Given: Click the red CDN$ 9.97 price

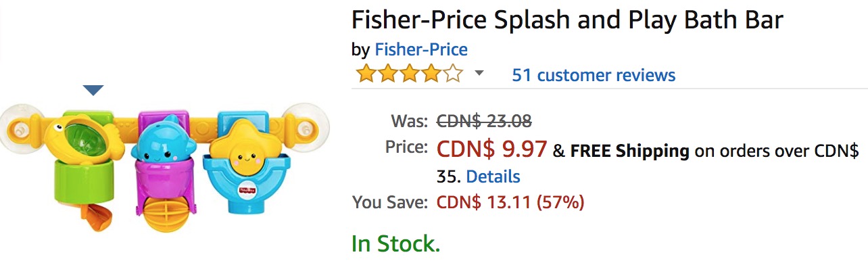Looking at the screenshot, I should (491, 149).
